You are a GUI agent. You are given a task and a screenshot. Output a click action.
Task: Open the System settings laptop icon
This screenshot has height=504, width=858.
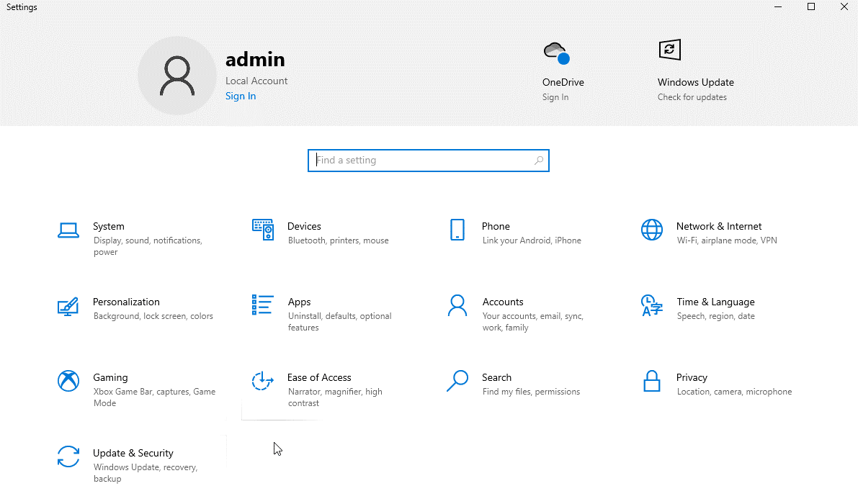point(68,230)
